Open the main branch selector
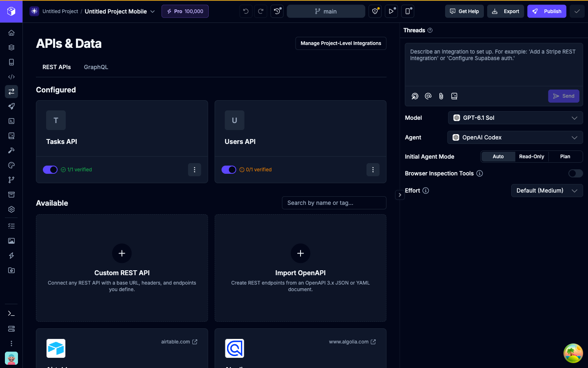 click(x=326, y=11)
